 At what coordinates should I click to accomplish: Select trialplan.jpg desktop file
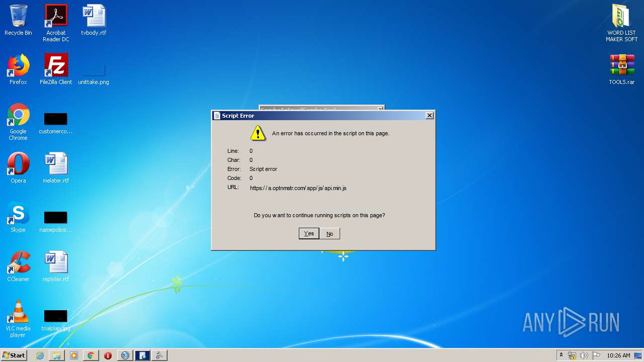(x=56, y=321)
